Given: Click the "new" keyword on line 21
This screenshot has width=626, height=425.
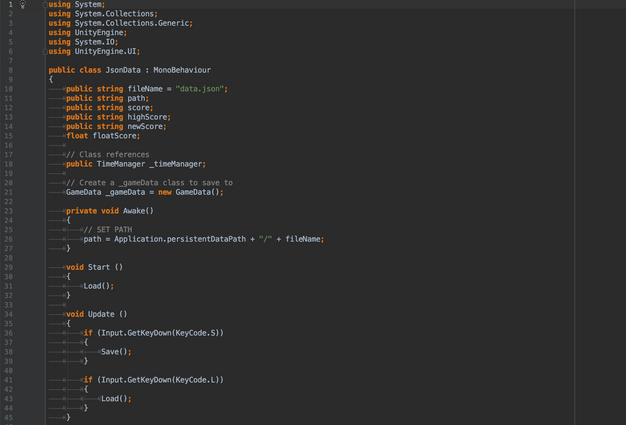Looking at the screenshot, I should 165,192.
